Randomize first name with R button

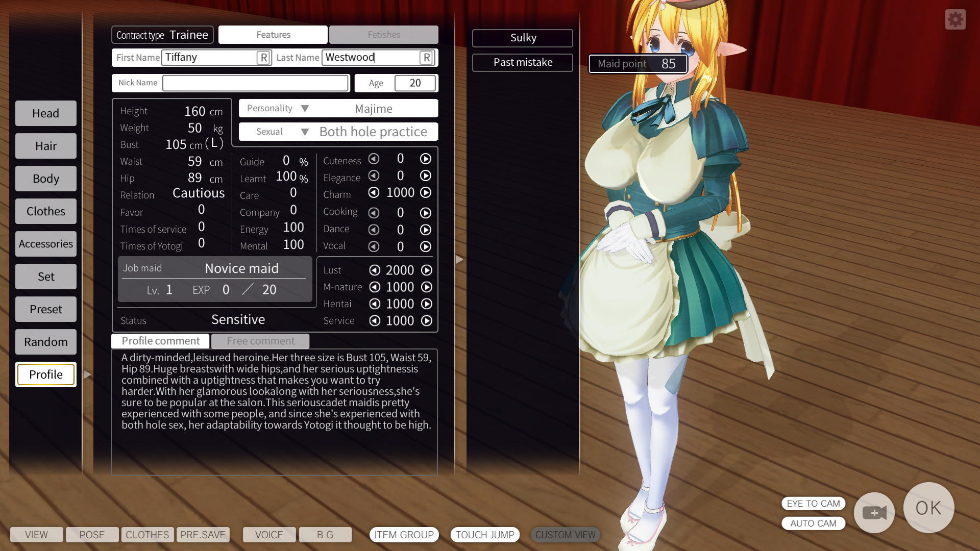point(263,58)
